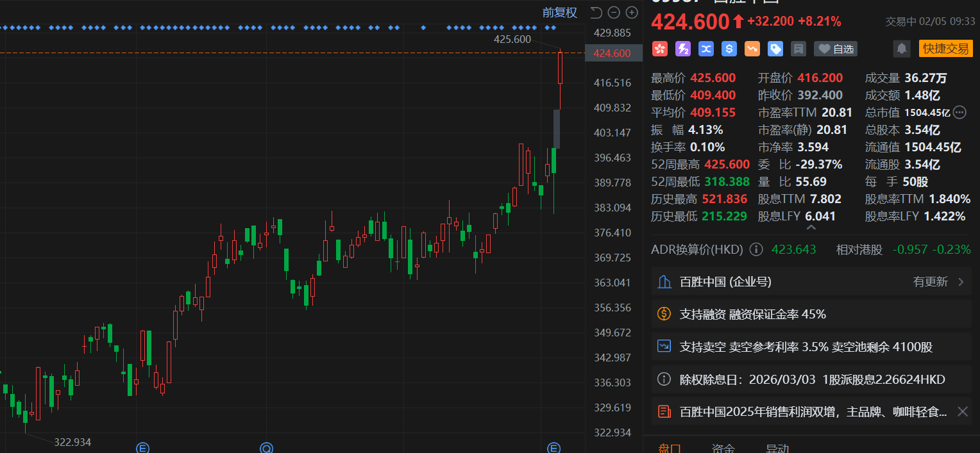Click the blue shuffle arrows icon
980x453 pixels.
(x=706, y=49)
